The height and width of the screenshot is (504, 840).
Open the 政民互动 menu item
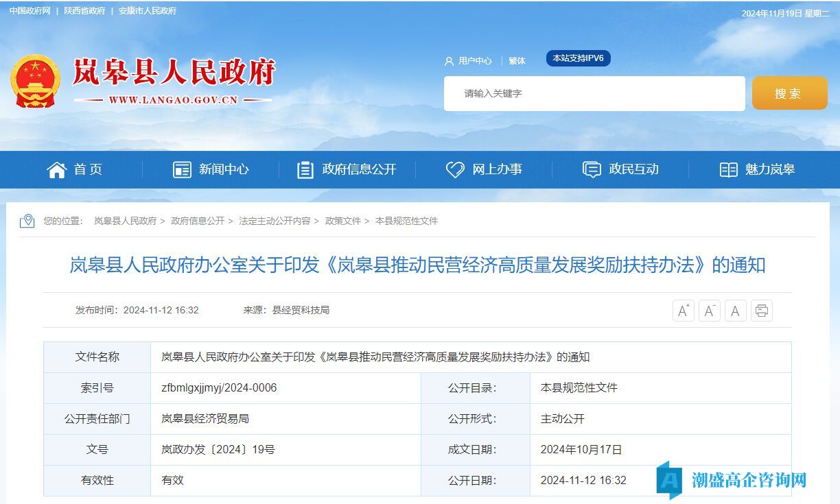click(x=620, y=169)
